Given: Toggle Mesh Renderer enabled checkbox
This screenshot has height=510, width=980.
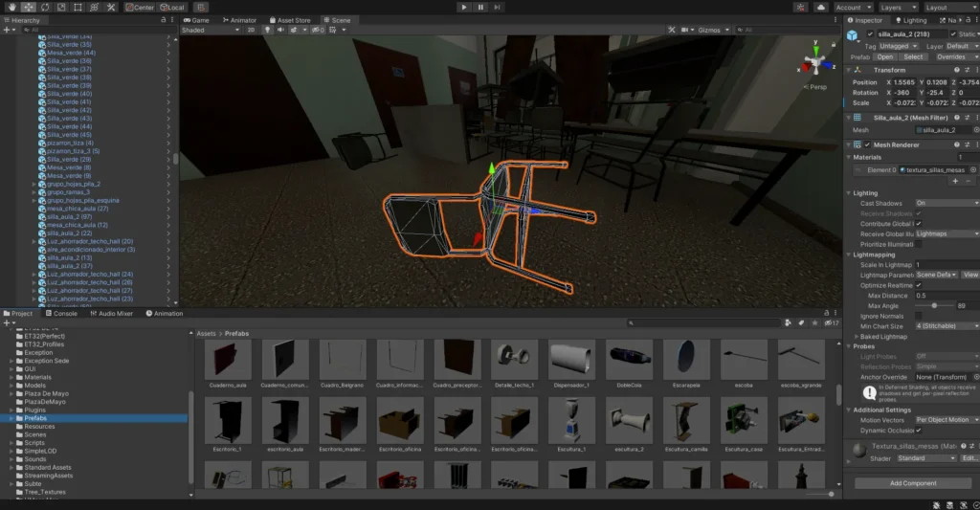Looking at the screenshot, I should tap(867, 144).
